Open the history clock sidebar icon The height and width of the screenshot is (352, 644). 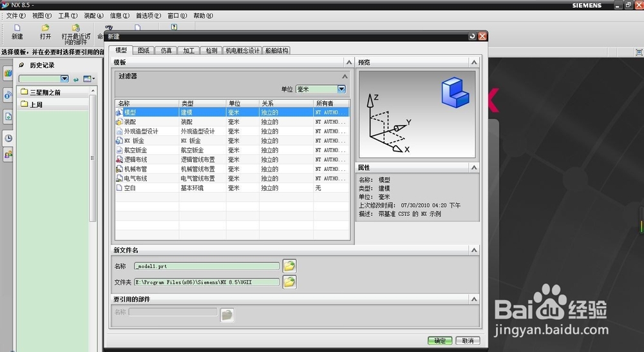pos(8,138)
